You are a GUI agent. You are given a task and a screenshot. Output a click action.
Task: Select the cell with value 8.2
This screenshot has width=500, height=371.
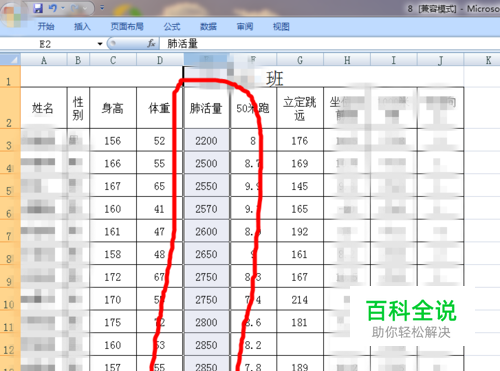tap(253, 345)
